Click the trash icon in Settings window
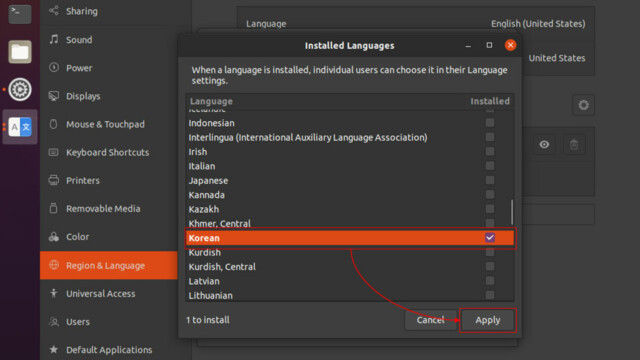Viewport: 640px width, 360px height. (x=574, y=144)
